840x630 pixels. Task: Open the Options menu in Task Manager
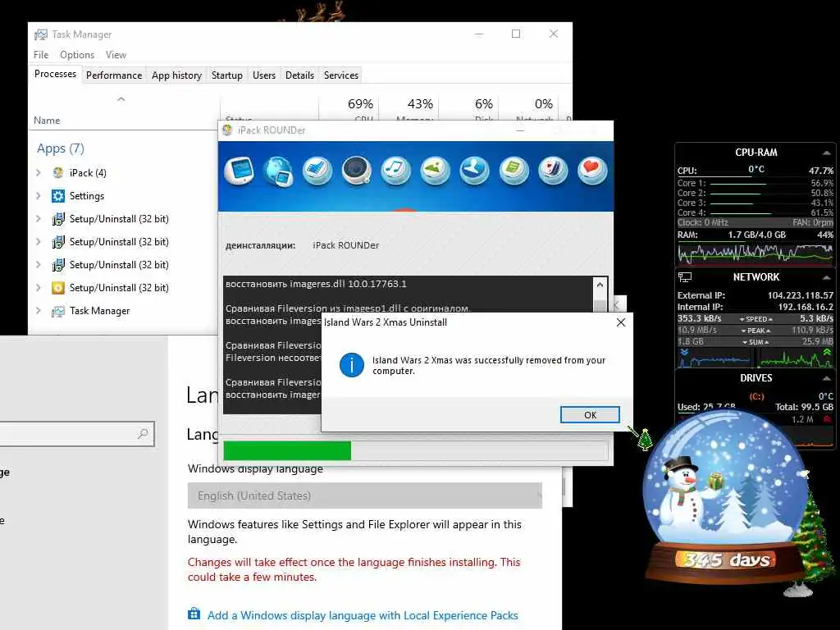[77, 55]
